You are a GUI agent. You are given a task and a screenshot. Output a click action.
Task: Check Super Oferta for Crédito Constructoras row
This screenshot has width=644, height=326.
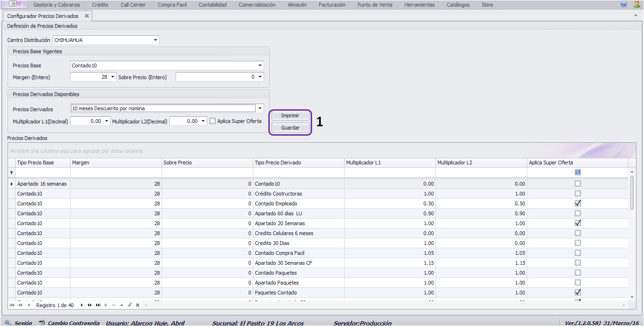click(578, 194)
